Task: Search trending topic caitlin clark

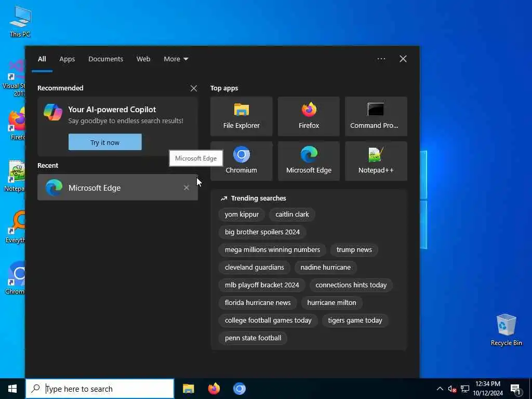Action: 292,215
